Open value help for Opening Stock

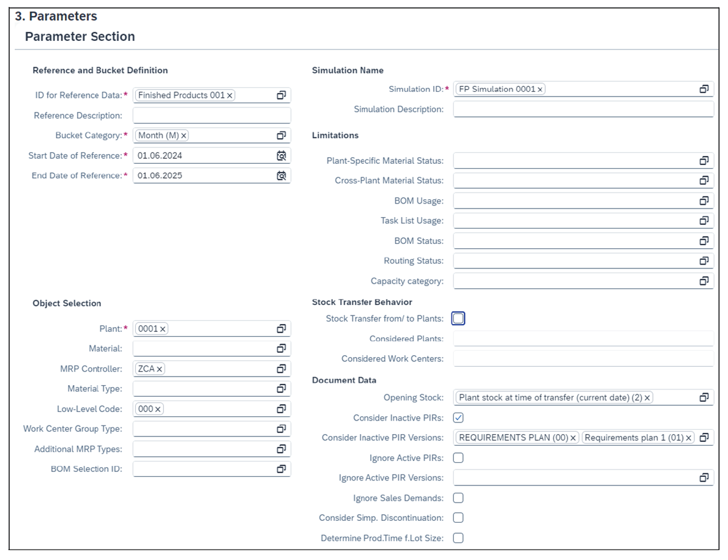705,397
